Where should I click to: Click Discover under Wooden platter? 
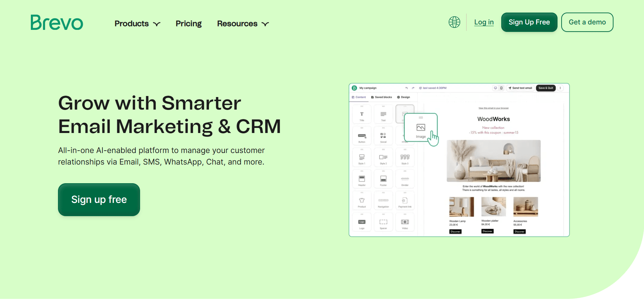click(x=487, y=231)
